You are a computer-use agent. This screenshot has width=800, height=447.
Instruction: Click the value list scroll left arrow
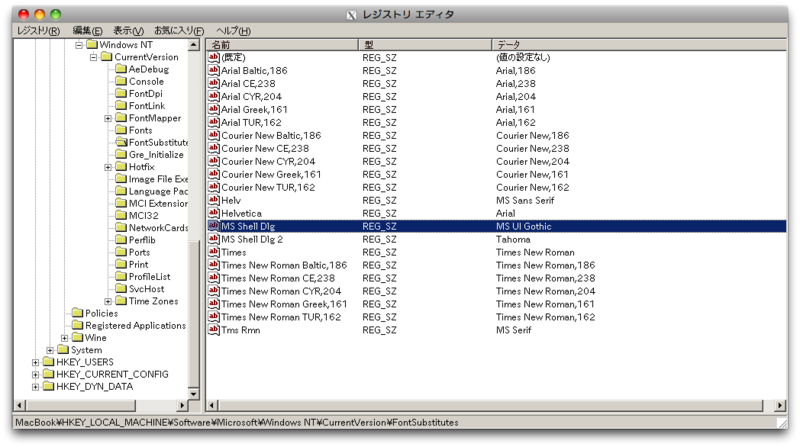212,406
